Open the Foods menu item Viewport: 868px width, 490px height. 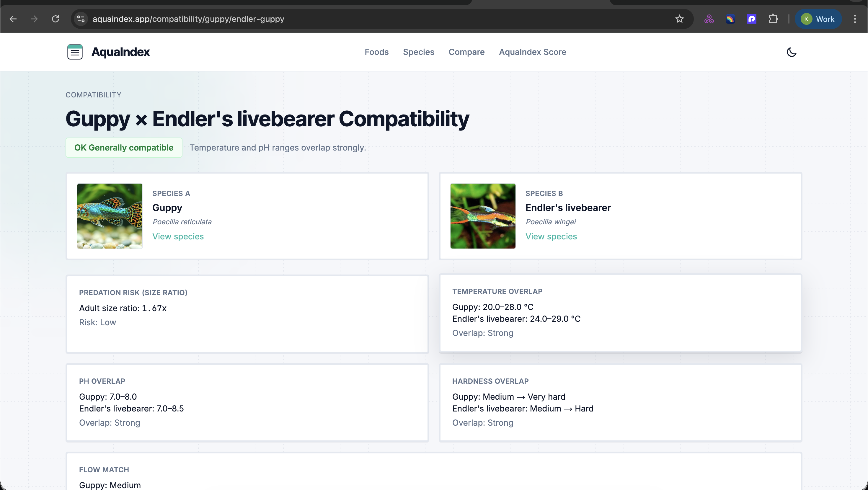tap(376, 52)
